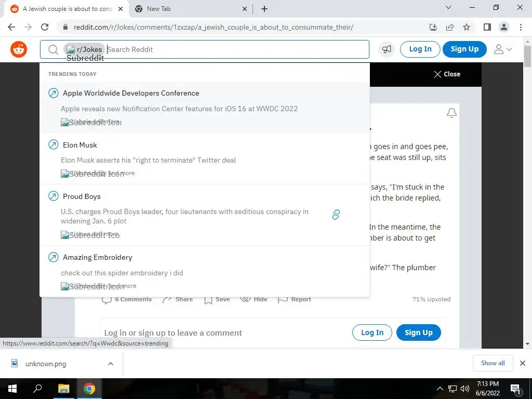Open the notification center icon
The image size is (532, 399).
pos(515,389)
